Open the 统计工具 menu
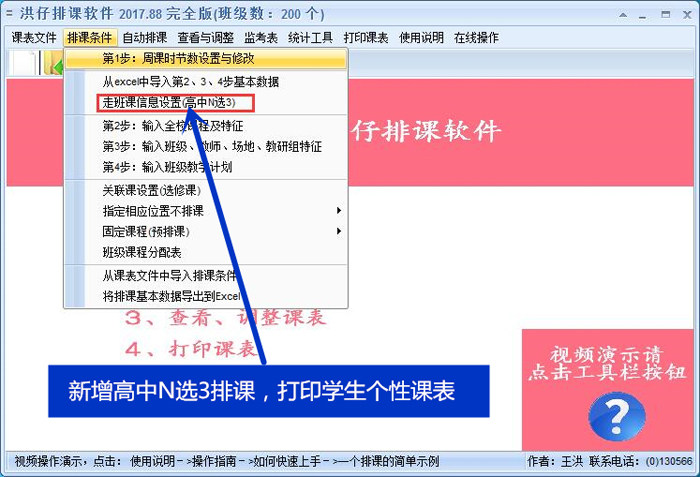Image resolution: width=700 pixels, height=477 pixels. tap(310, 38)
